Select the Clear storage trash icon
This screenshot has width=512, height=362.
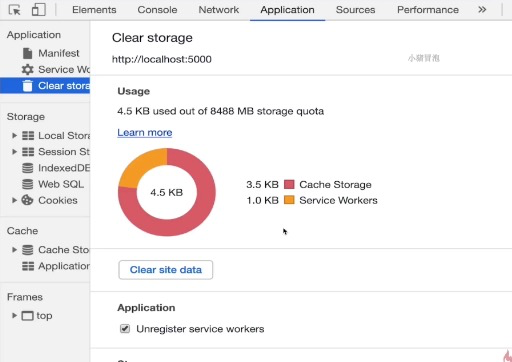[x=27, y=86]
